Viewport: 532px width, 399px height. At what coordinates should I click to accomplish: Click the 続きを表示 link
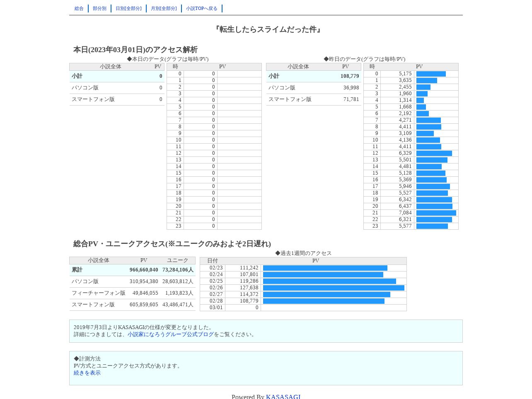click(x=87, y=373)
